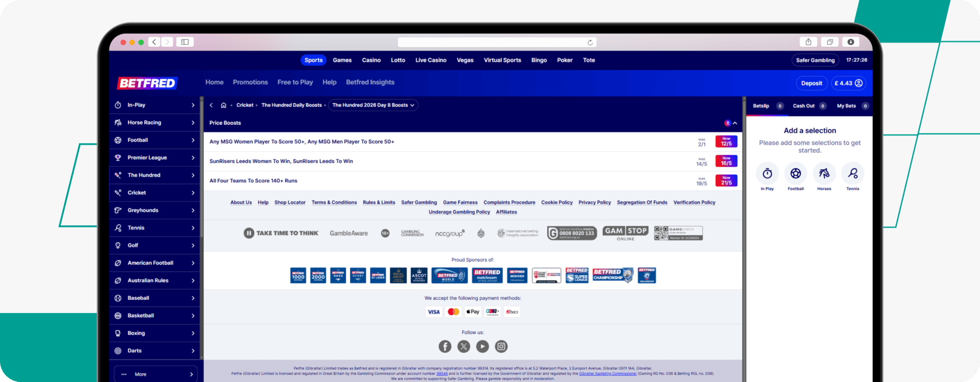The width and height of the screenshot is (980, 382).
Task: Open Betfred Instagram page
Action: (501, 347)
